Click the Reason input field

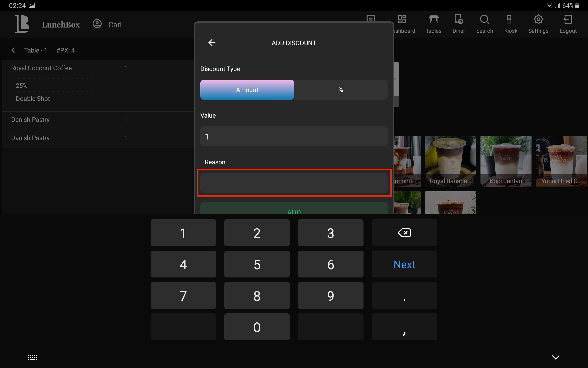294,183
